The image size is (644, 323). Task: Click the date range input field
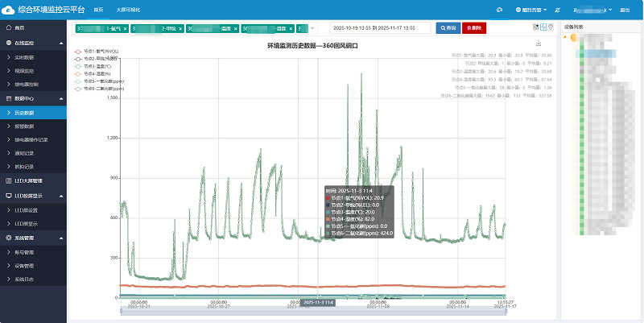pyautogui.click(x=375, y=27)
